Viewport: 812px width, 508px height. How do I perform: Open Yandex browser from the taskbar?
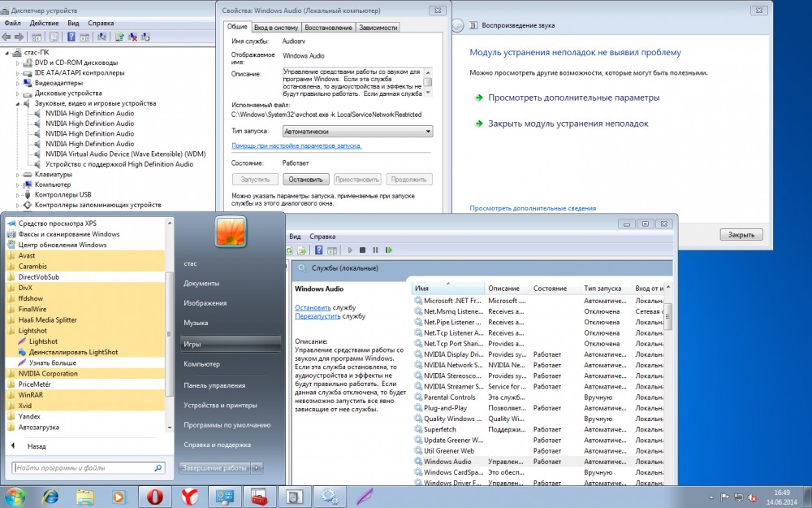point(188,495)
